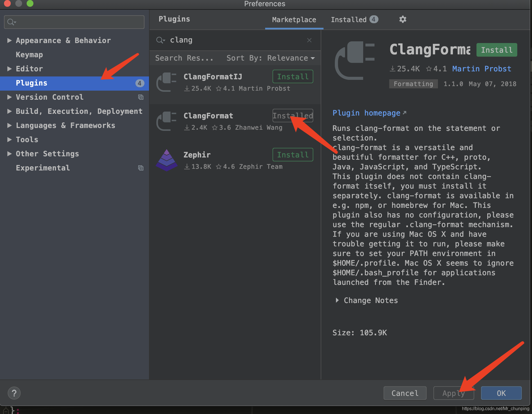This screenshot has height=414, width=532.
Task: Open search options magnifier in plugin search
Action: 160,40
